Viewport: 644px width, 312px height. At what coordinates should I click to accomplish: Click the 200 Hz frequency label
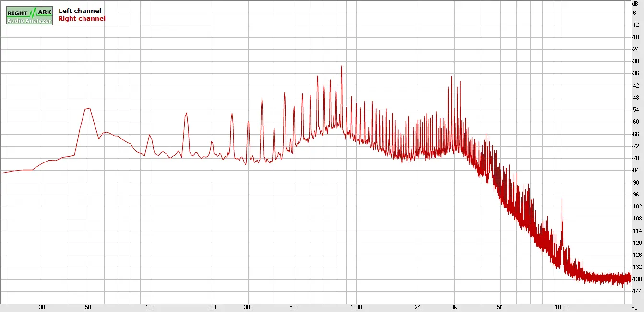tap(212, 308)
